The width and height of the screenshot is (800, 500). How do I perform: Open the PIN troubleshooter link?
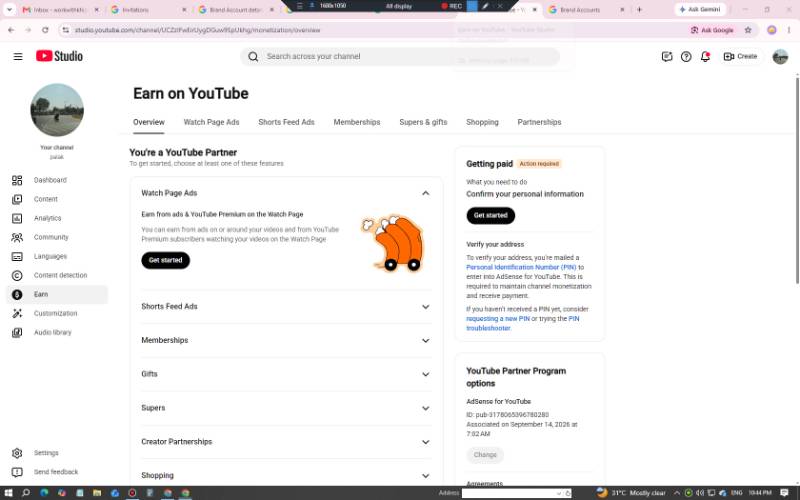(x=522, y=323)
